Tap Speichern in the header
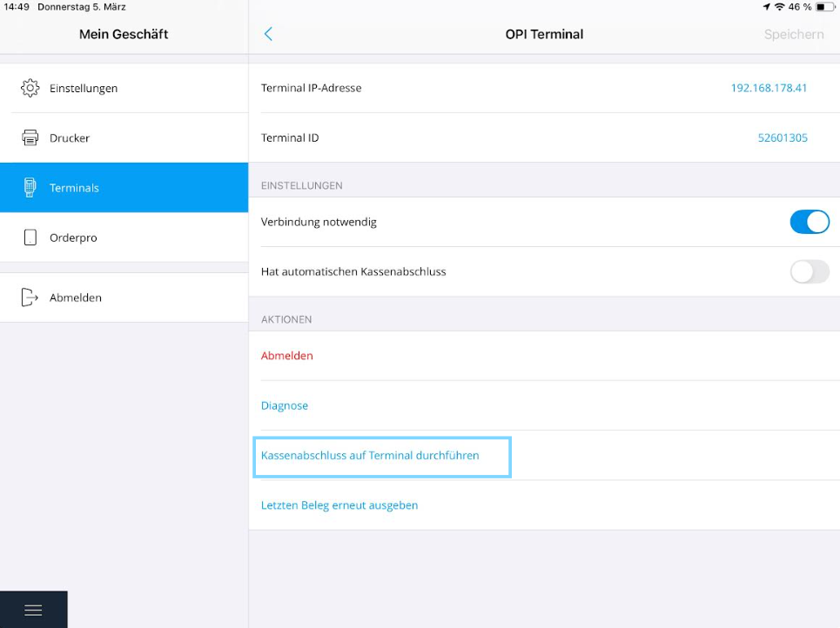The height and width of the screenshot is (628, 840). (x=794, y=34)
